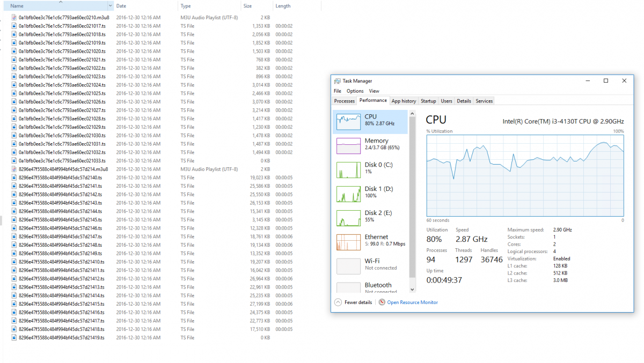This screenshot has height=363, width=644.
Task: Click the Resource Monitor icon in Task Manager
Action: [382, 302]
